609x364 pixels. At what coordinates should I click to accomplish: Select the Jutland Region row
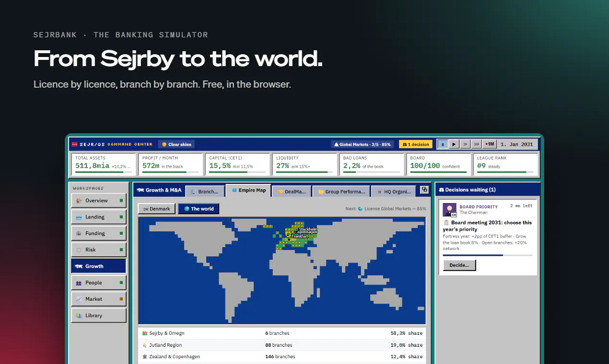(282, 345)
